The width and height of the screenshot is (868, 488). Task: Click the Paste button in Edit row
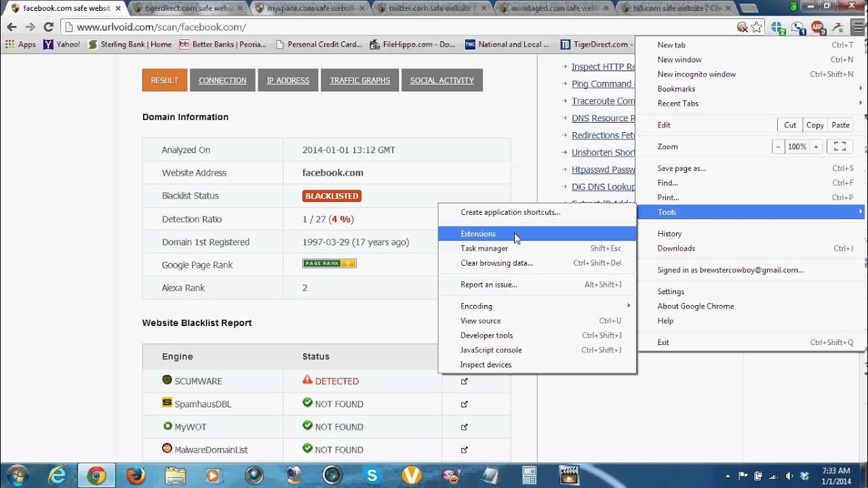click(841, 125)
